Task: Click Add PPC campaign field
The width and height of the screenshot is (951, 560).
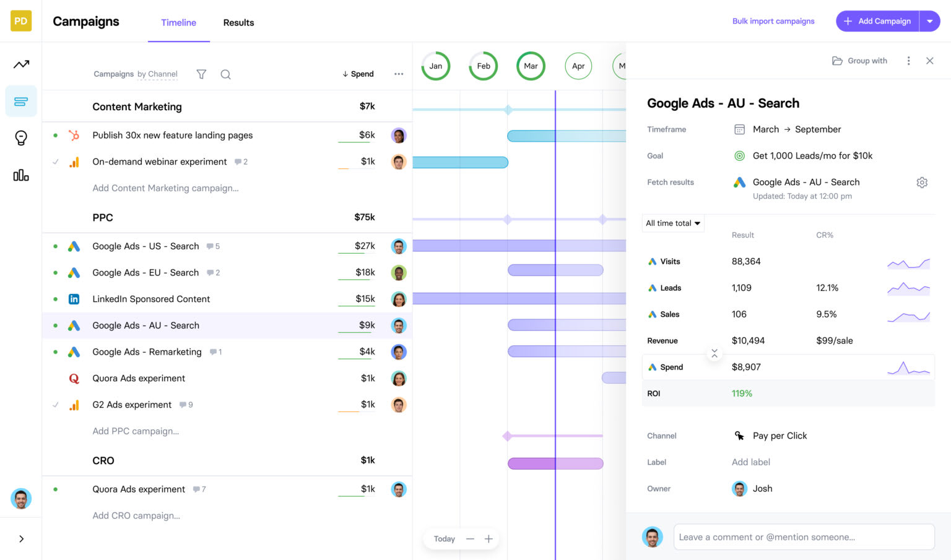Action: click(136, 431)
